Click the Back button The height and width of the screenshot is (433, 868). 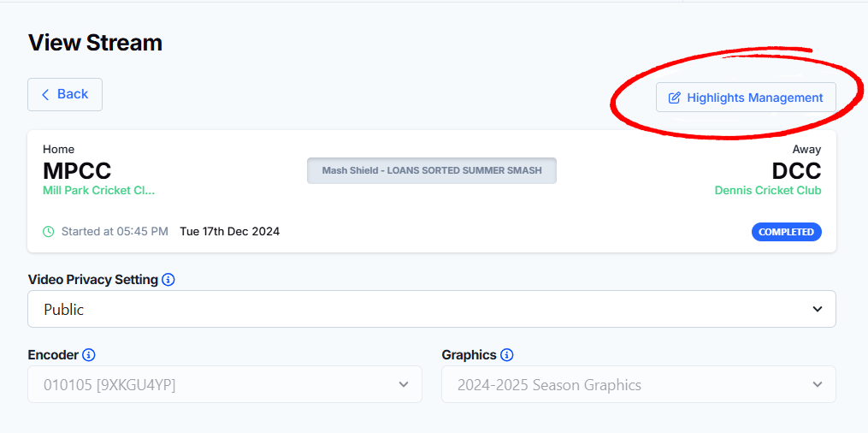coord(65,95)
